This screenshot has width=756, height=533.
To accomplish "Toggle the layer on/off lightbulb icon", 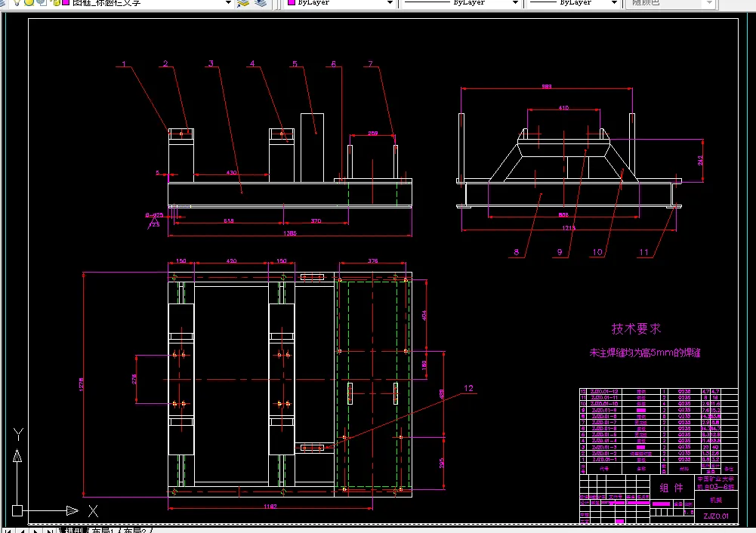I will pyautogui.click(x=17, y=2).
